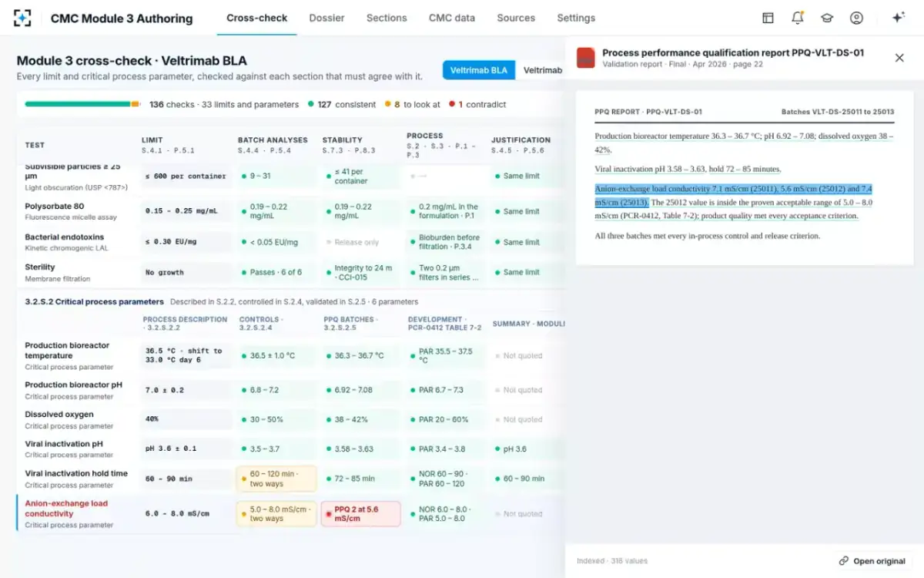Select the Polysorbate 80 row

click(x=290, y=211)
